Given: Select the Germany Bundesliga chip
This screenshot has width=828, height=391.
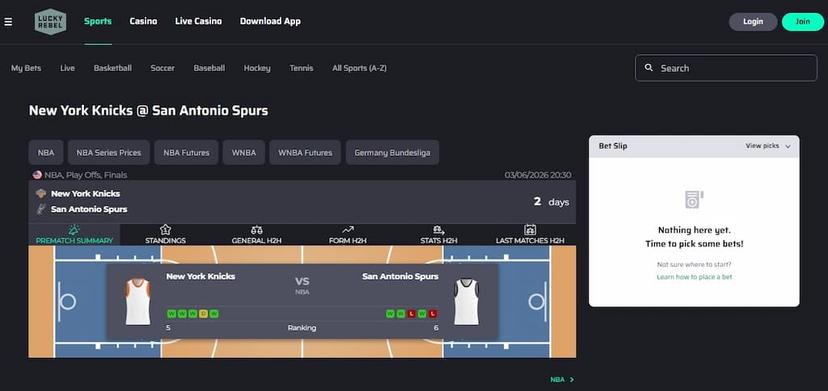Looking at the screenshot, I should (392, 153).
